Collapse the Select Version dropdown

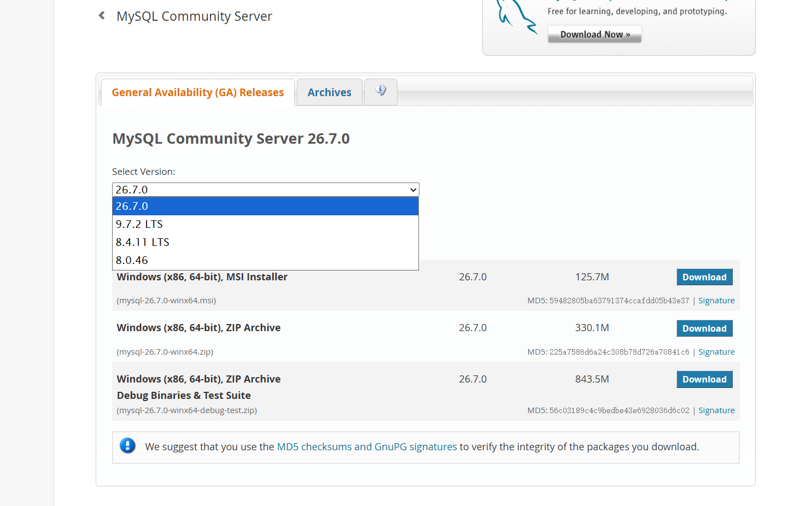pyautogui.click(x=266, y=190)
